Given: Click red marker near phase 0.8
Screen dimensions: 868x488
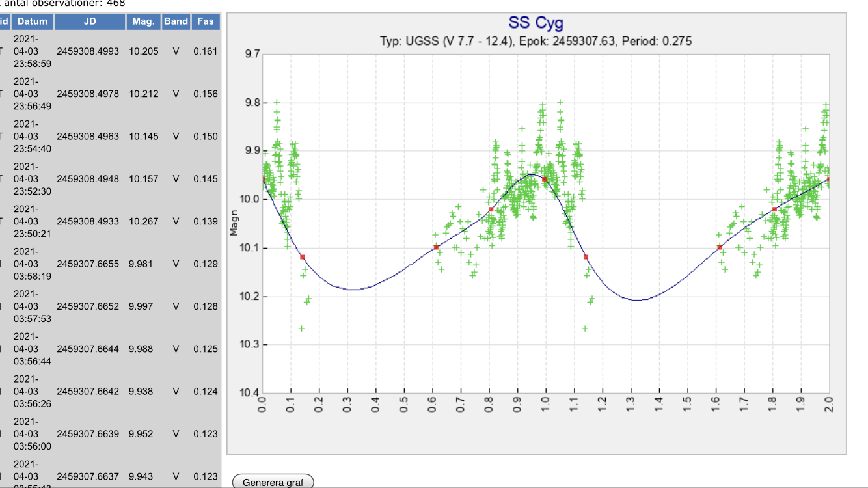Looking at the screenshot, I should click(x=491, y=210).
